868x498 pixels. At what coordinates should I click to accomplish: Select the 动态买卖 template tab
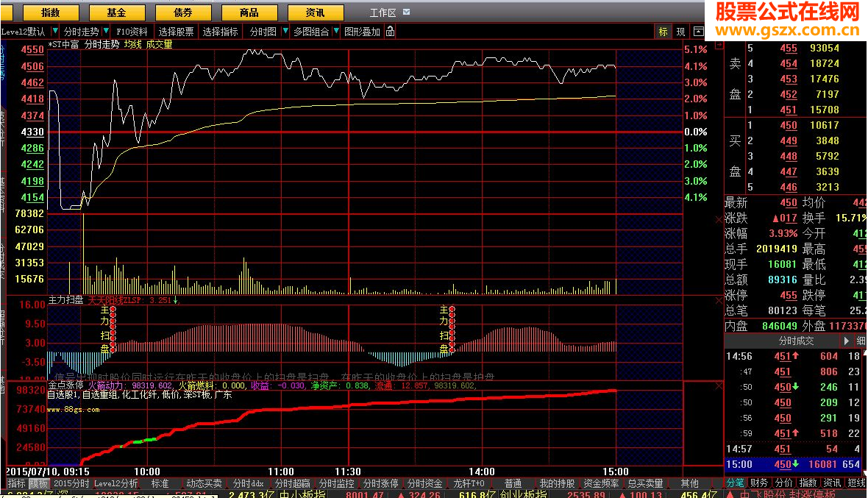point(204,483)
